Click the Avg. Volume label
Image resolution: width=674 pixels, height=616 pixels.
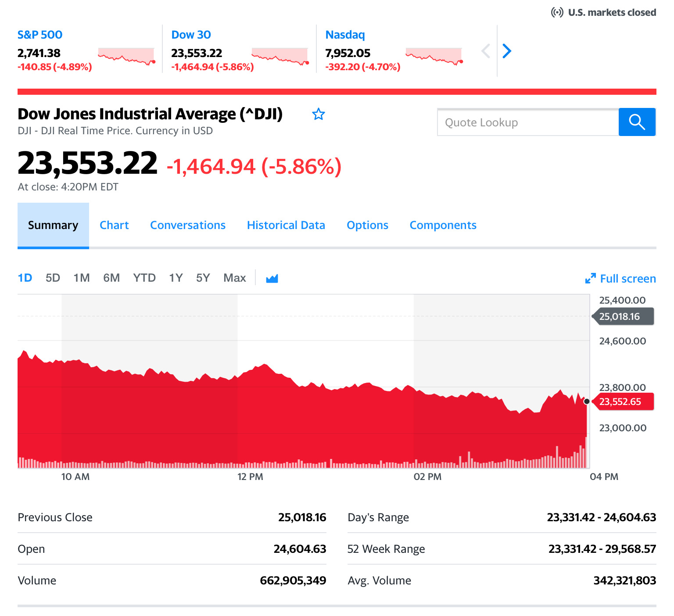(380, 581)
